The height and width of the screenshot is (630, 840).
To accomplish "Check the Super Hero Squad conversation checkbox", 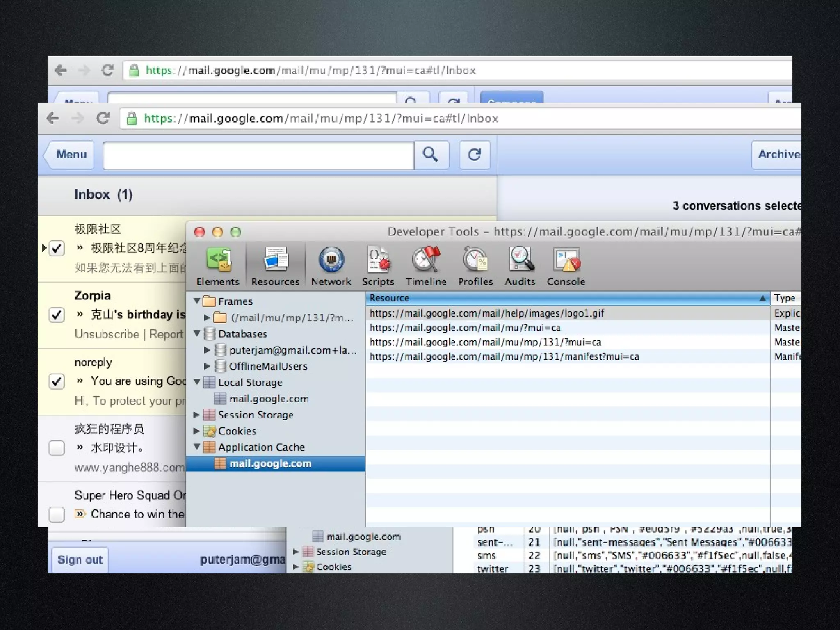I will pos(57,514).
